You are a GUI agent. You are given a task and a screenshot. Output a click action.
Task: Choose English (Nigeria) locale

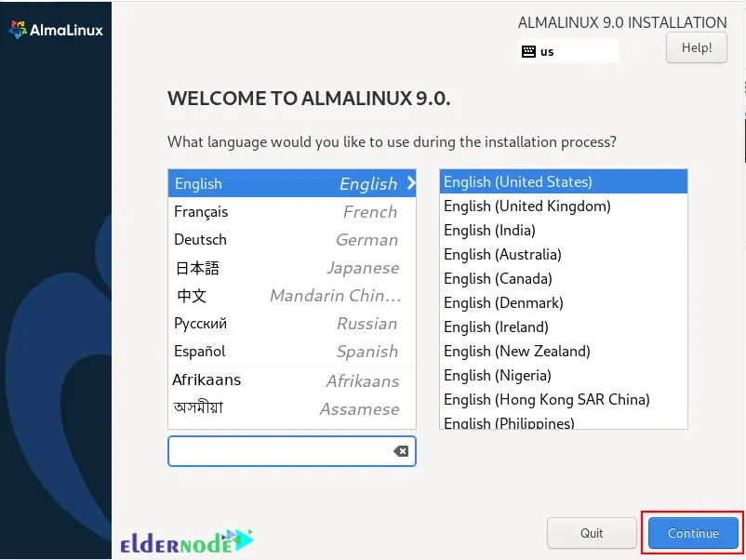(x=564, y=376)
